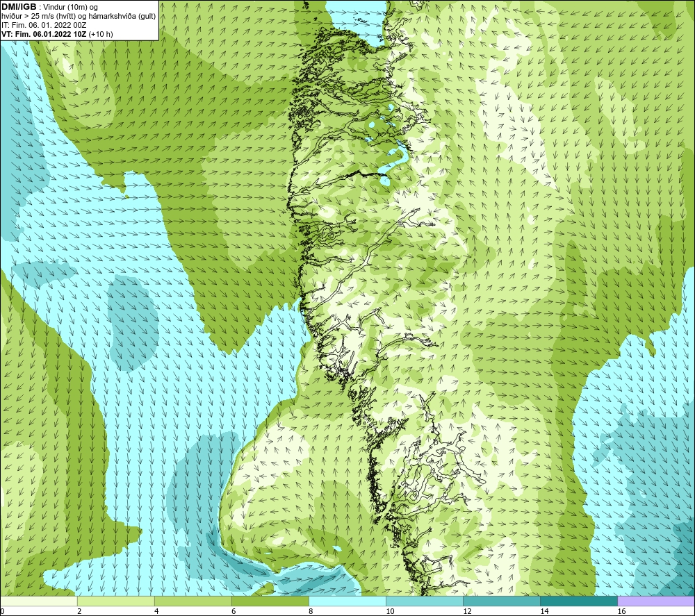Click the valid time 'VT: Fim. 06.01.2022 10Z'
The height and width of the screenshot is (616, 695).
click(x=44, y=34)
